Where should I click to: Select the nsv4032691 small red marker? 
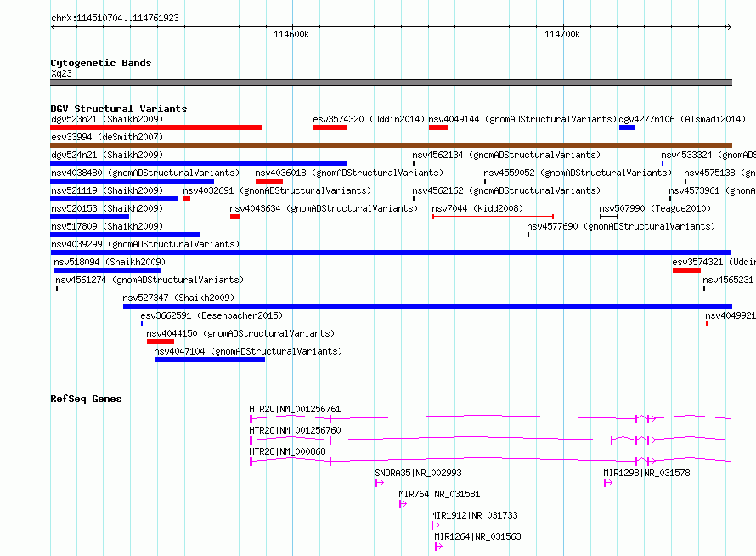click(187, 199)
